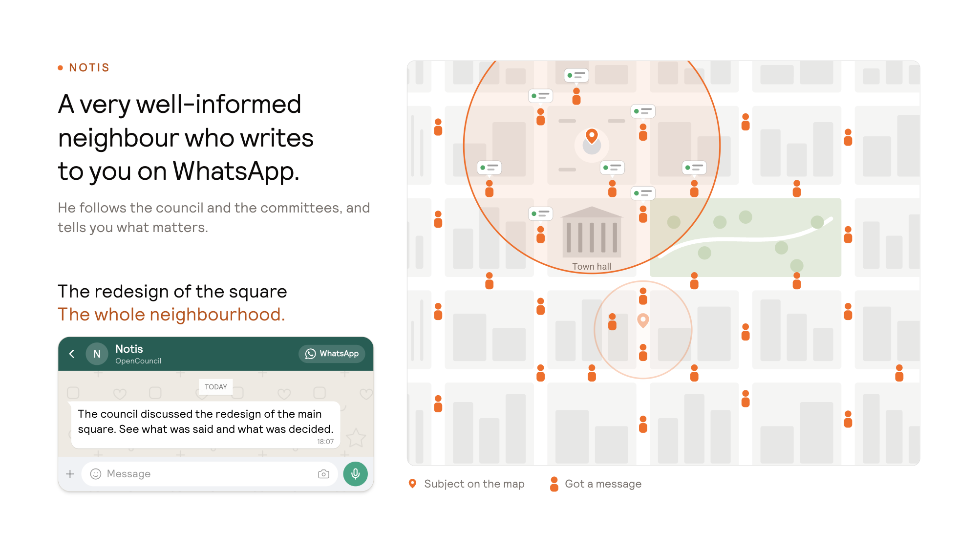Click the TODAY date chip

[x=216, y=387]
